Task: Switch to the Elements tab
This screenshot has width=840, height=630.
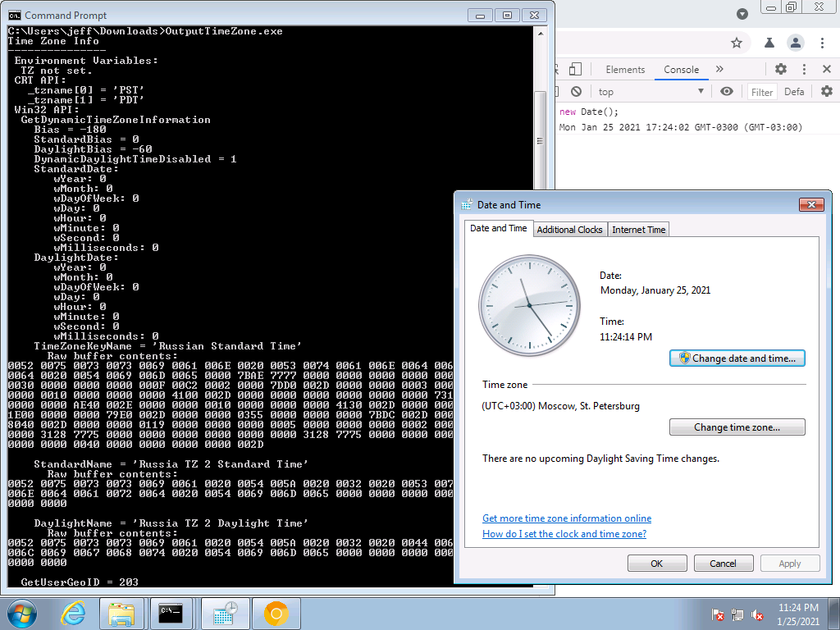Action: point(625,70)
